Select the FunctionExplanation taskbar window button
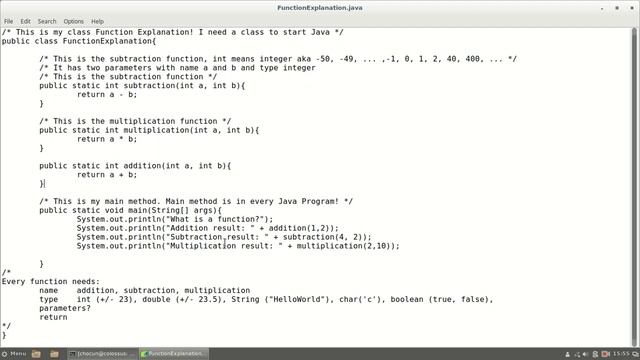This screenshot has height=360, width=640. pos(174,354)
